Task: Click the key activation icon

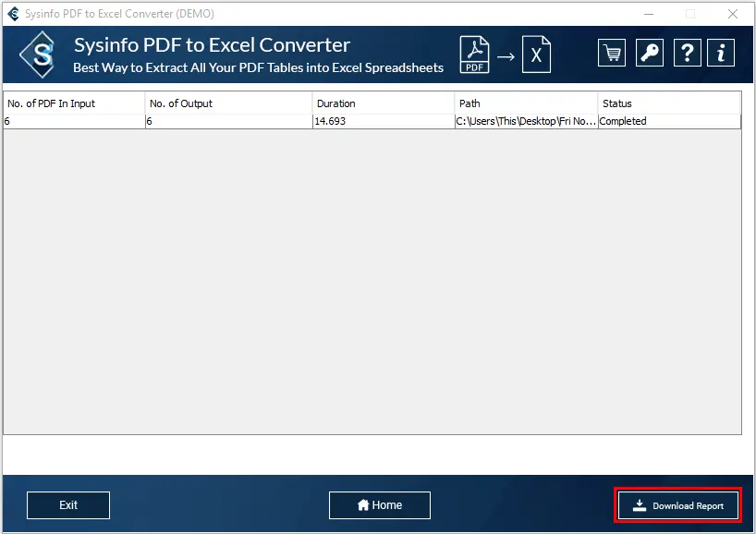Action: 650,53
